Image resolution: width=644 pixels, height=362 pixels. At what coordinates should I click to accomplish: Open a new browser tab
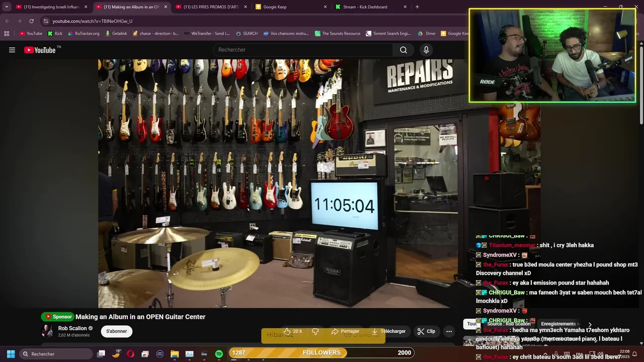pos(417,7)
